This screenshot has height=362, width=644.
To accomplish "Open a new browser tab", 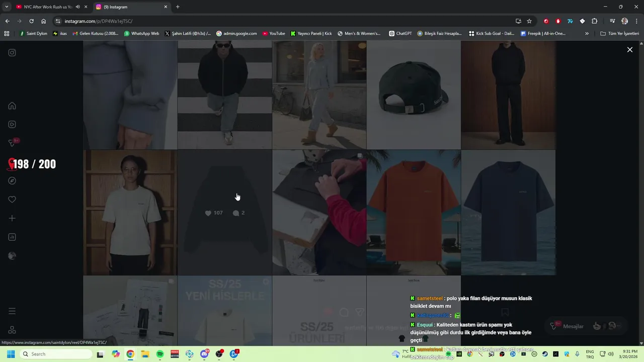I will [178, 7].
